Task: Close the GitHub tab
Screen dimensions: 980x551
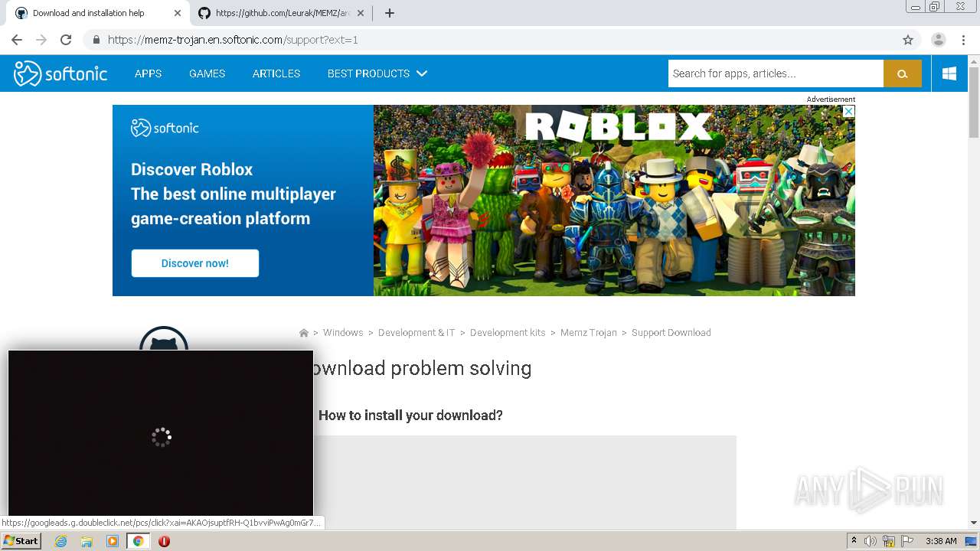Action: pyautogui.click(x=360, y=13)
